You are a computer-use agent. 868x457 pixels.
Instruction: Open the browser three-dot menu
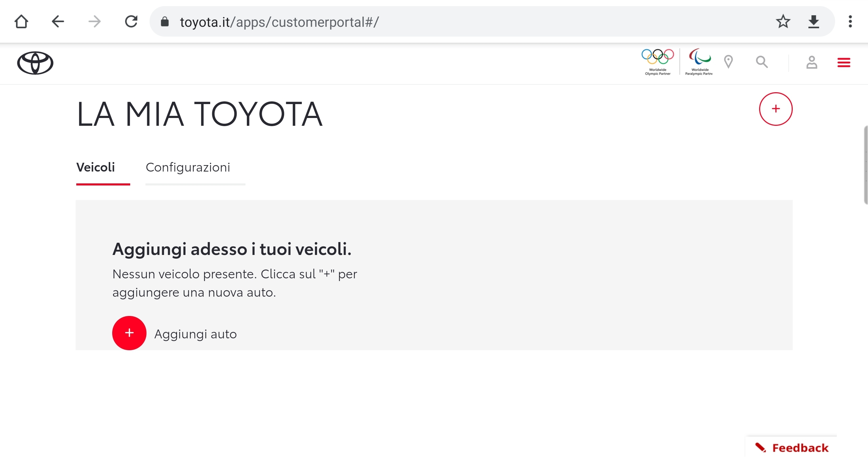pos(850,22)
